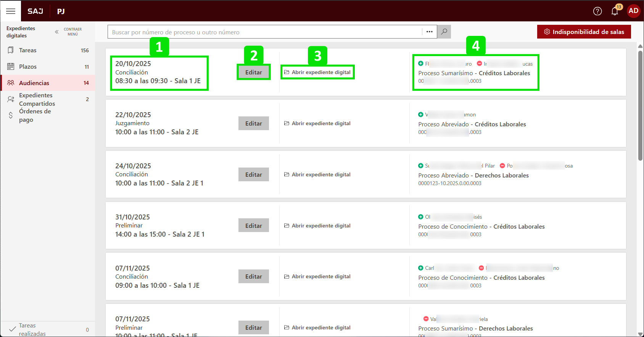Open the AD user avatar menu
Screen dimensions: 644x337
point(633,11)
